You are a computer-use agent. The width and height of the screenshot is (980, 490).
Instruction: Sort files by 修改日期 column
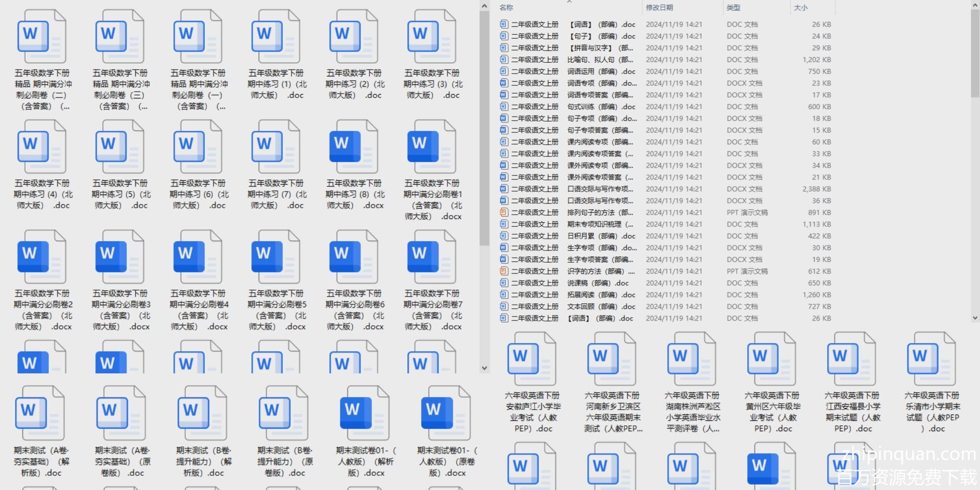coord(659,8)
